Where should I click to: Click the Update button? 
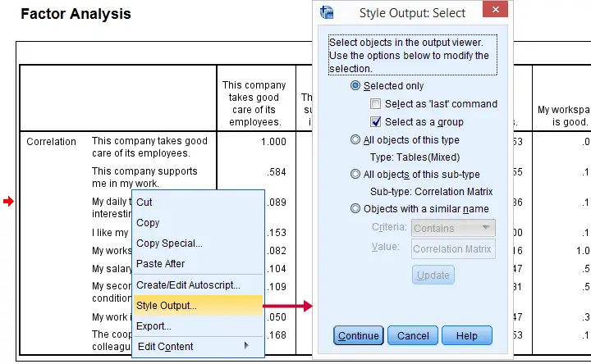tap(433, 275)
